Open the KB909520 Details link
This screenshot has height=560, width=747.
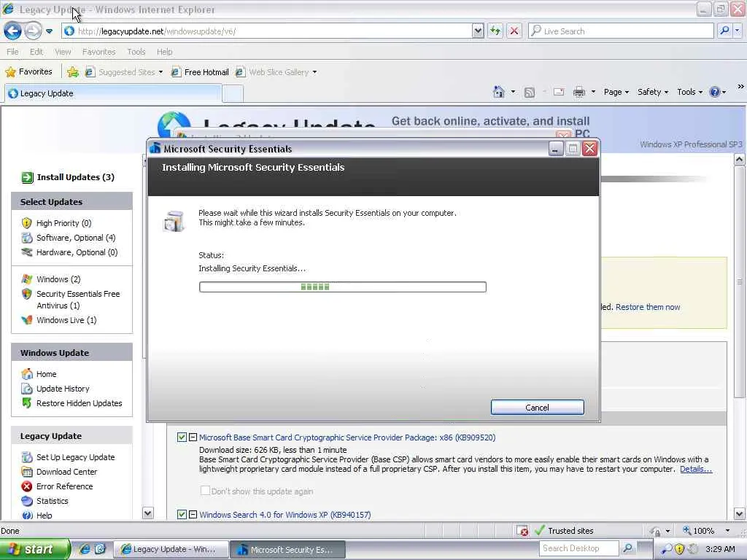click(695, 469)
